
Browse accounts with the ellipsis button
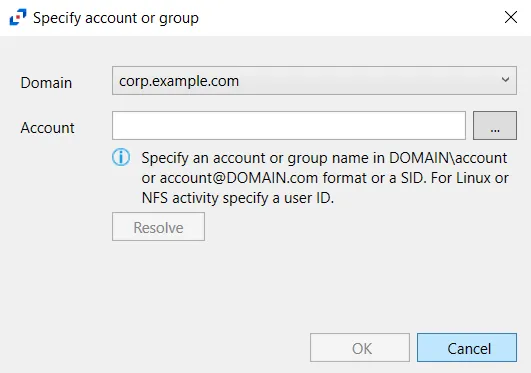coord(495,125)
